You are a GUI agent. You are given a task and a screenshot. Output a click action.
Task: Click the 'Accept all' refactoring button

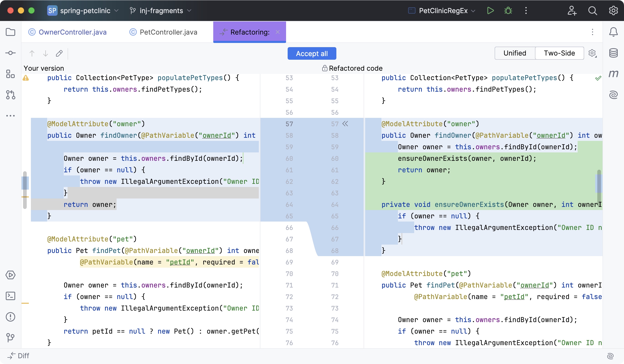click(312, 53)
